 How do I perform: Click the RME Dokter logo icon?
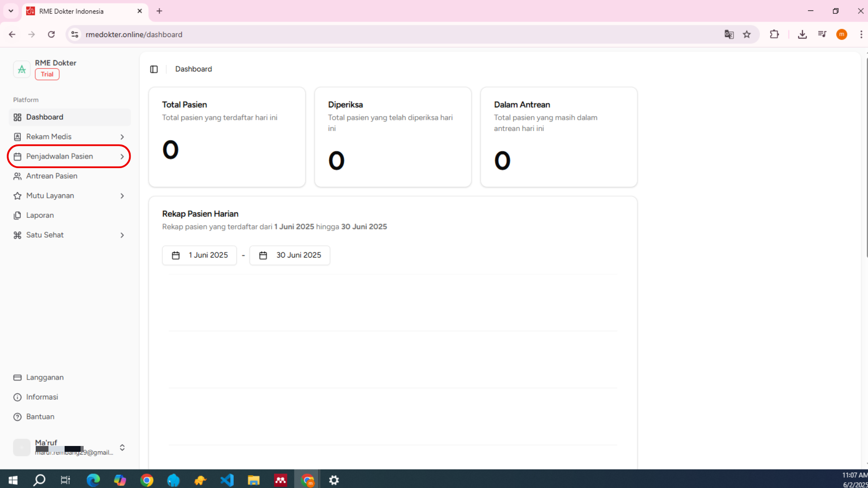click(x=22, y=69)
